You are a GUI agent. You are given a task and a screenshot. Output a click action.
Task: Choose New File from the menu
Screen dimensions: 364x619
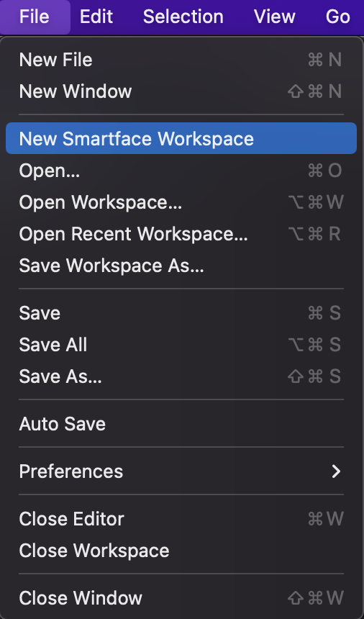point(181,60)
